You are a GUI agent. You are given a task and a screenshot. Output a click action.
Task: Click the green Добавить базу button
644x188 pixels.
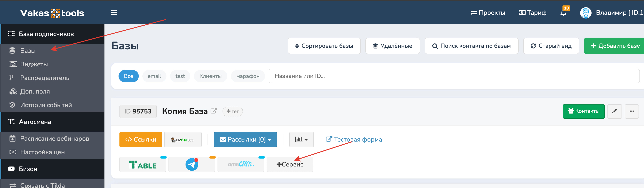(x=614, y=46)
